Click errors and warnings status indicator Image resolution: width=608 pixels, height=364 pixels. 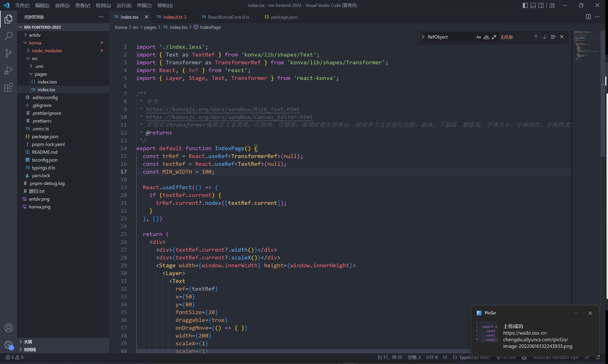coord(14,357)
